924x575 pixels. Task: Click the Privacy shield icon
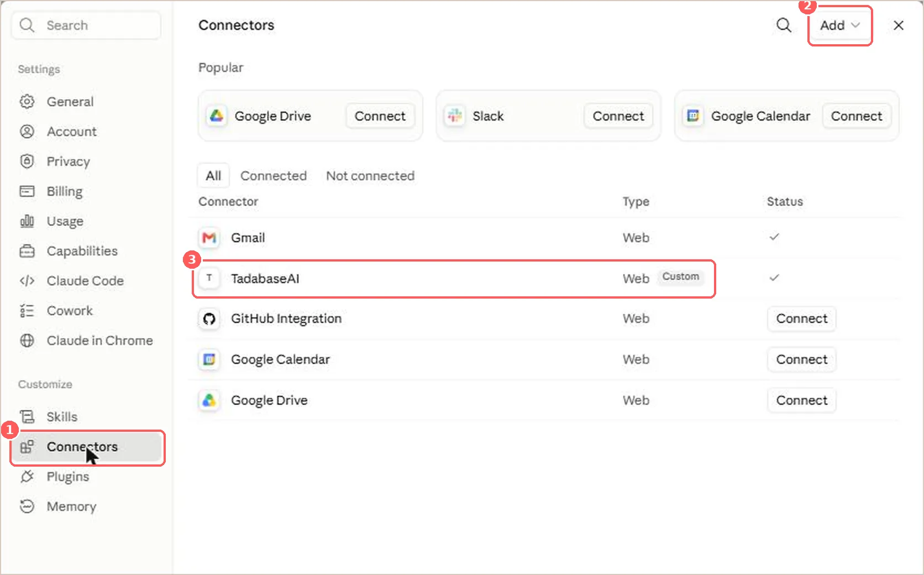[x=27, y=161]
